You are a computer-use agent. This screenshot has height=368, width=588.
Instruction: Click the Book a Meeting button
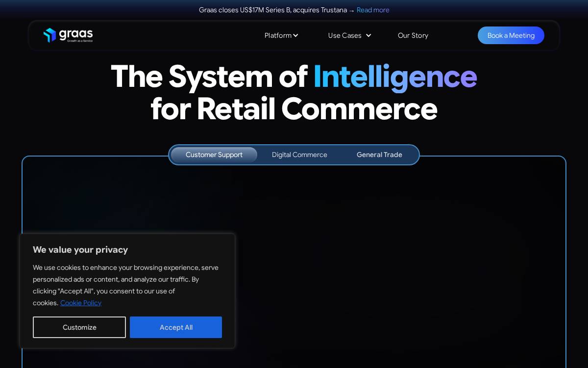pos(511,35)
